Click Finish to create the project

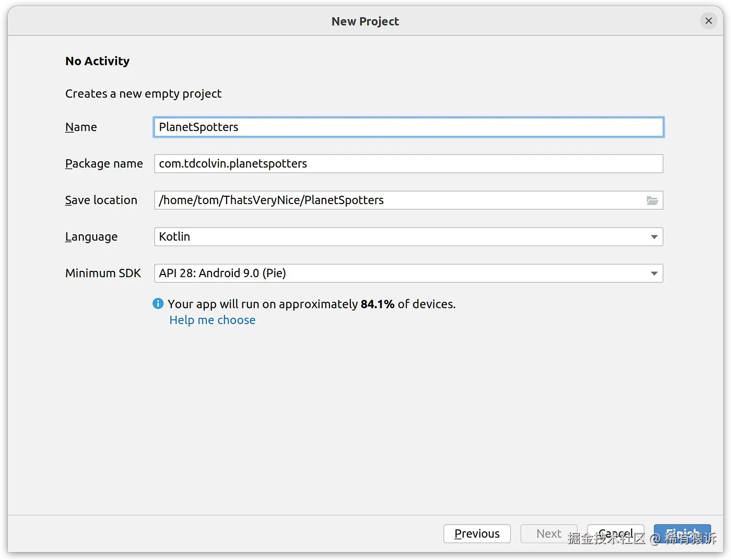click(682, 533)
